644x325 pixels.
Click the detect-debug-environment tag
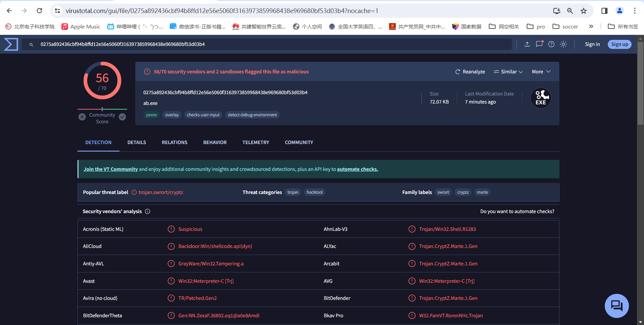(x=253, y=115)
